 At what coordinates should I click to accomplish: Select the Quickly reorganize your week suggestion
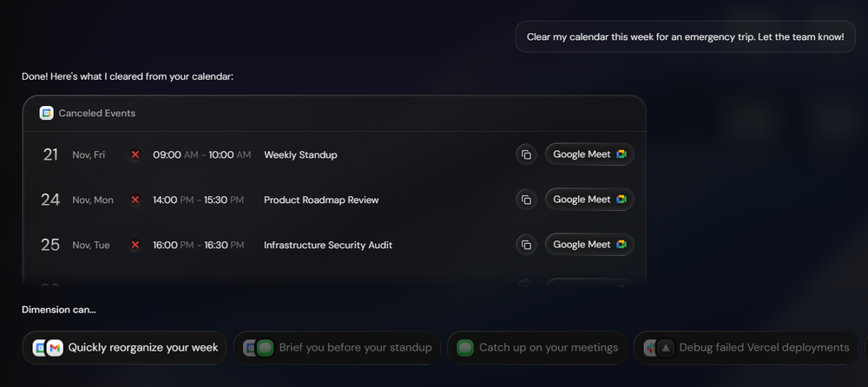tap(143, 348)
